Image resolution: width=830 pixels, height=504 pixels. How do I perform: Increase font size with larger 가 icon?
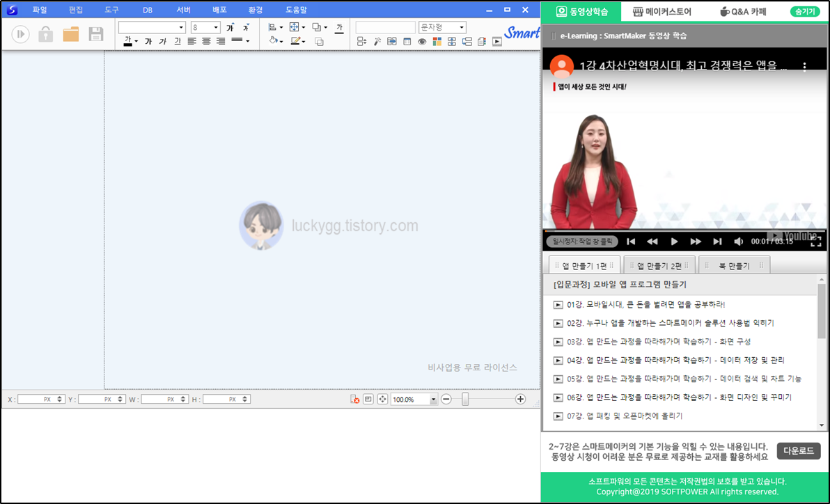(x=230, y=28)
